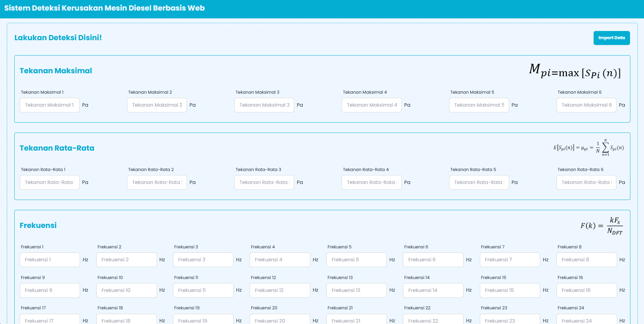
Task: Click the Frekuensi 1 input field
Action: (50, 260)
